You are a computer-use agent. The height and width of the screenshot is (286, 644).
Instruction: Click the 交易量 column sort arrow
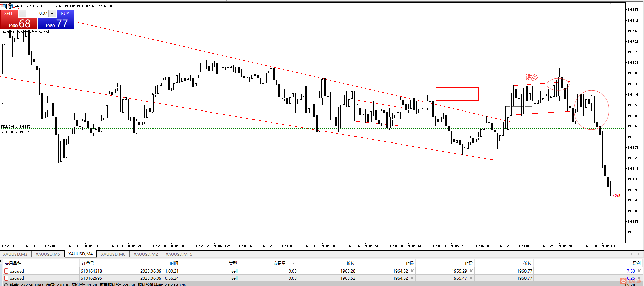tap(293, 263)
